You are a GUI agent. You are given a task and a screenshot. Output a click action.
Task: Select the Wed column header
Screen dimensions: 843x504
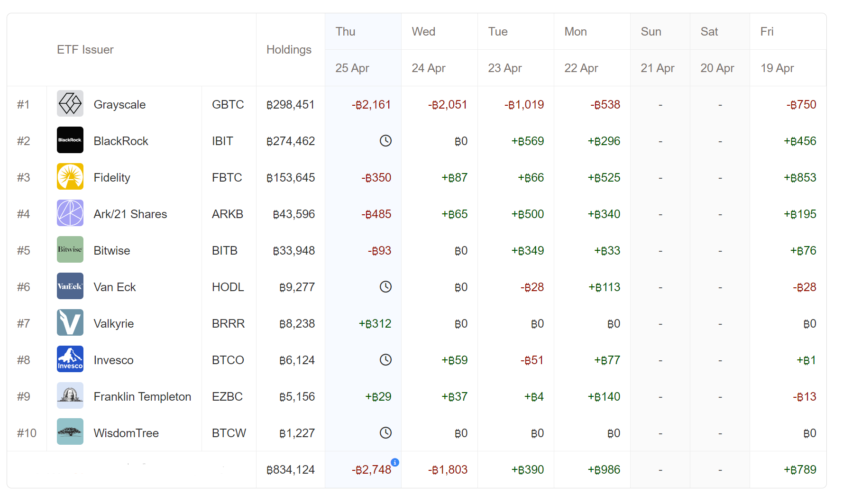(x=423, y=32)
